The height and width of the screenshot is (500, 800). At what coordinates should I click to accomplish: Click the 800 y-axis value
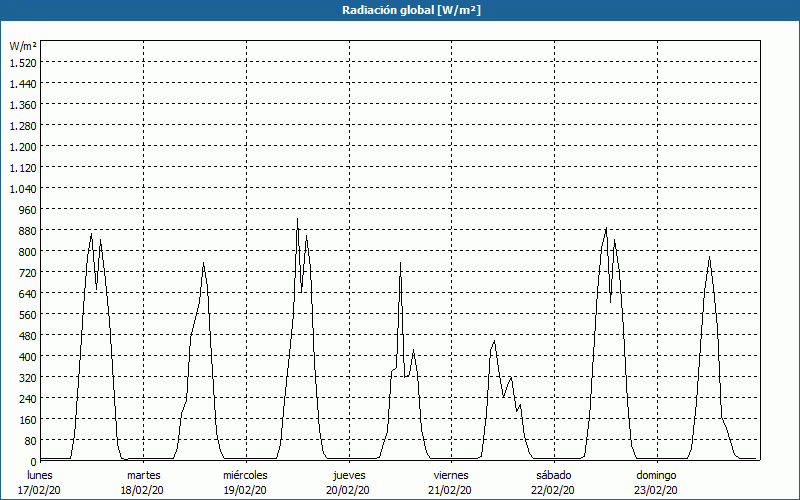pyautogui.click(x=28, y=252)
